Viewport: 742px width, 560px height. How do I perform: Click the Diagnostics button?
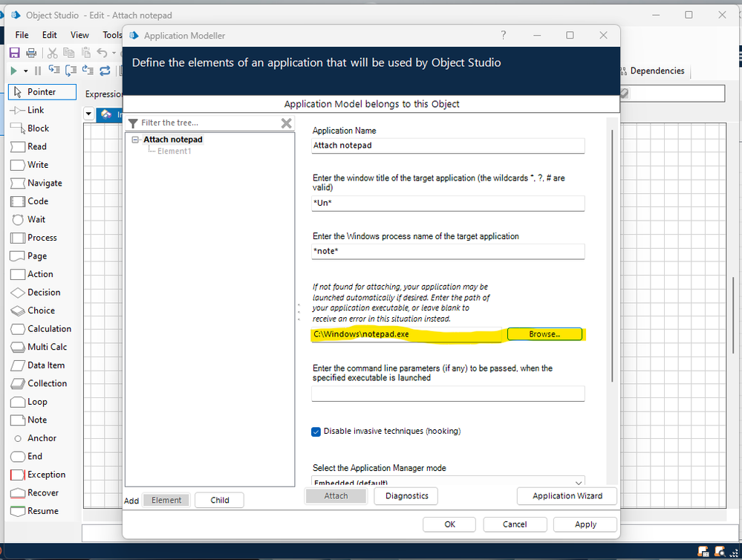point(406,496)
